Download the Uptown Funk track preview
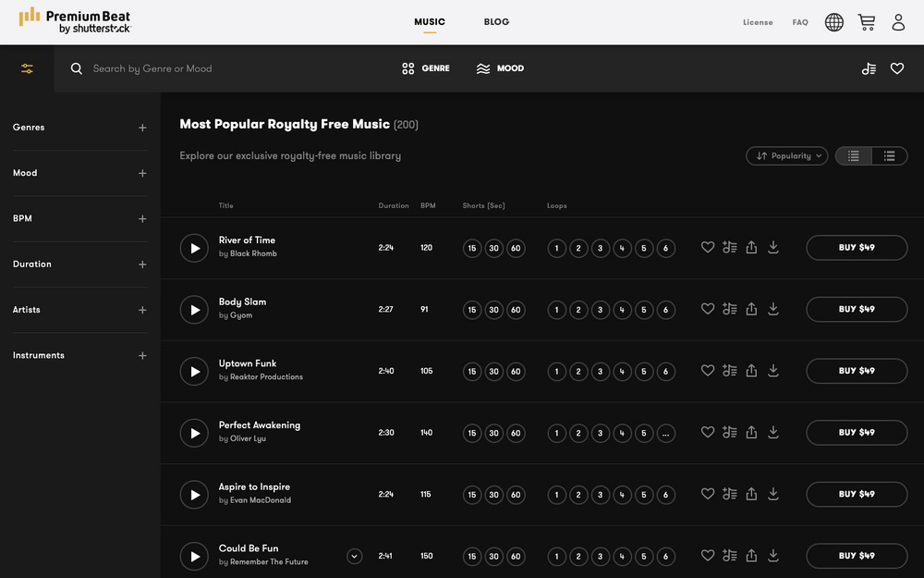The height and width of the screenshot is (578, 924). [773, 371]
